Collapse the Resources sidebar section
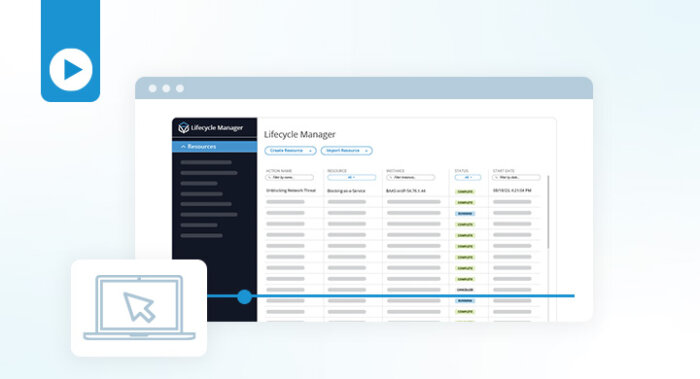The width and height of the screenshot is (700, 379). click(x=214, y=146)
